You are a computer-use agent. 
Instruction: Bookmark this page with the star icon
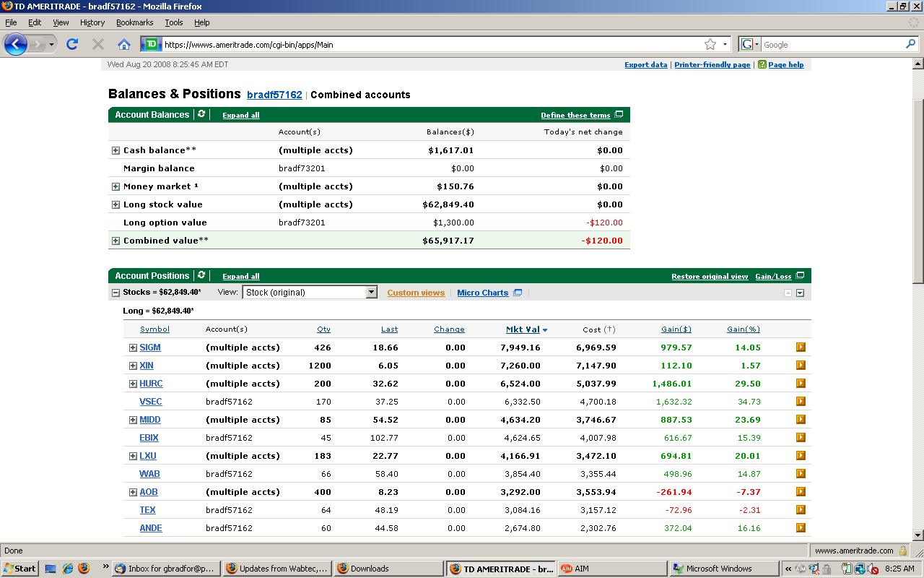click(710, 44)
